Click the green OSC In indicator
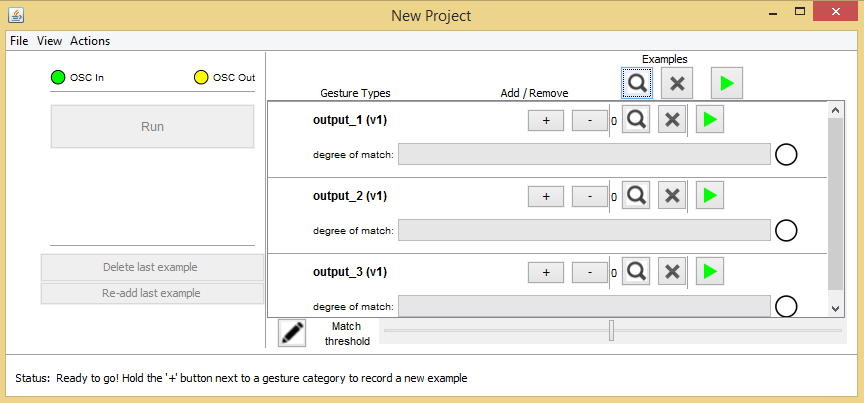 point(58,78)
